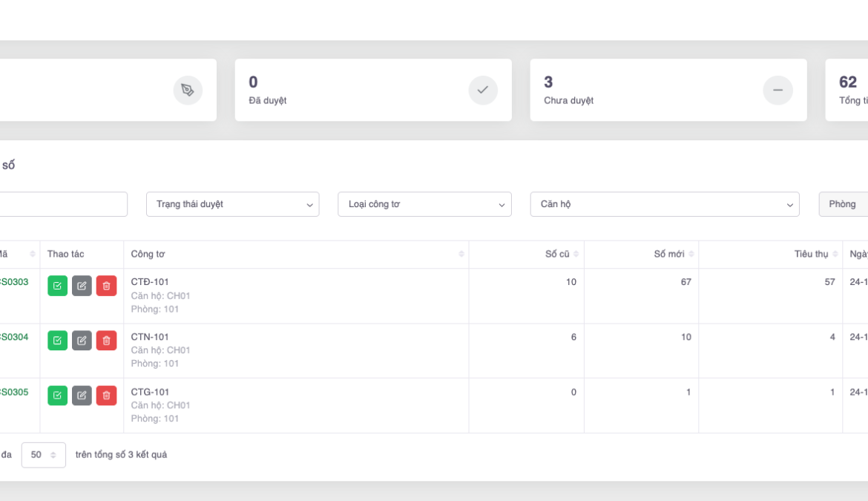
Task: Open edit form for CTG-101
Action: point(82,396)
